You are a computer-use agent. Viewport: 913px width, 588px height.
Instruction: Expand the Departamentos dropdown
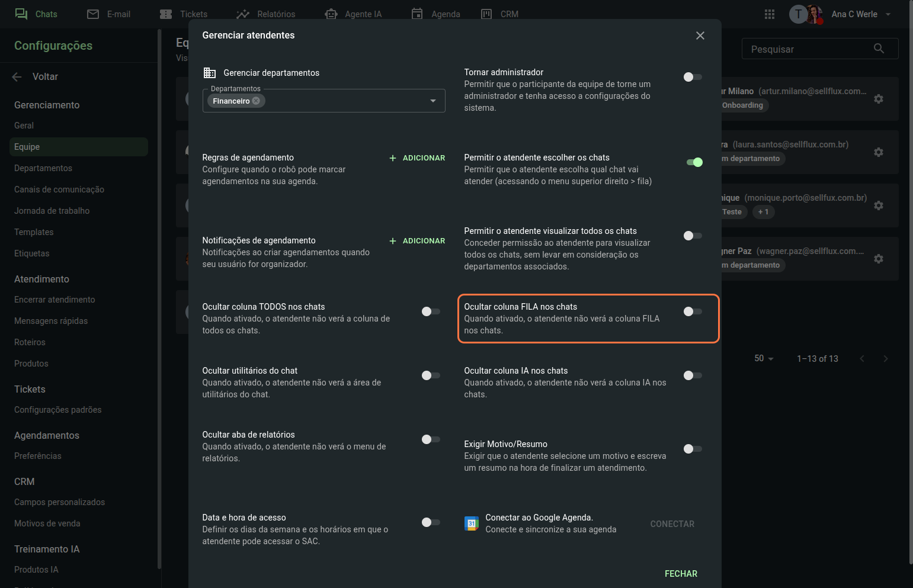pyautogui.click(x=433, y=101)
